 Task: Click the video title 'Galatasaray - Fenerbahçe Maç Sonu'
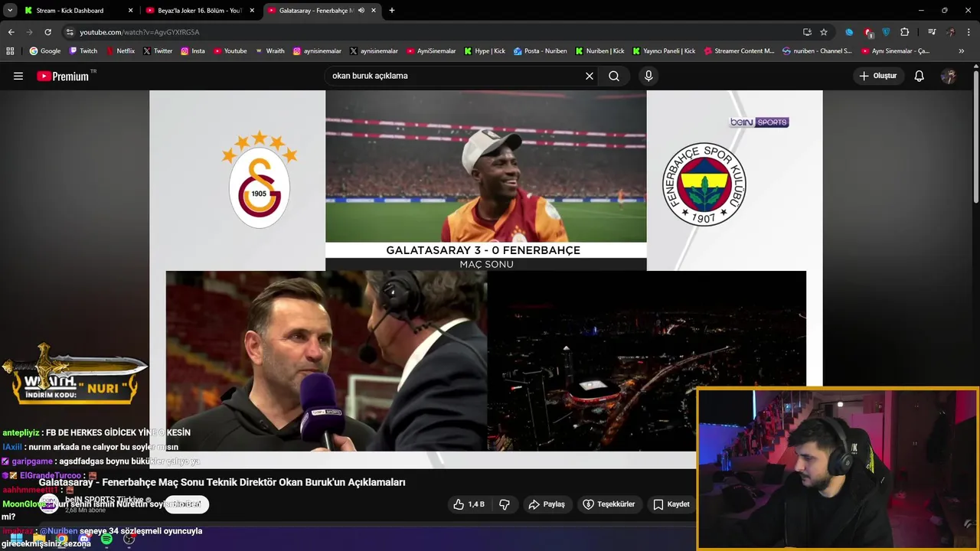pos(222,482)
